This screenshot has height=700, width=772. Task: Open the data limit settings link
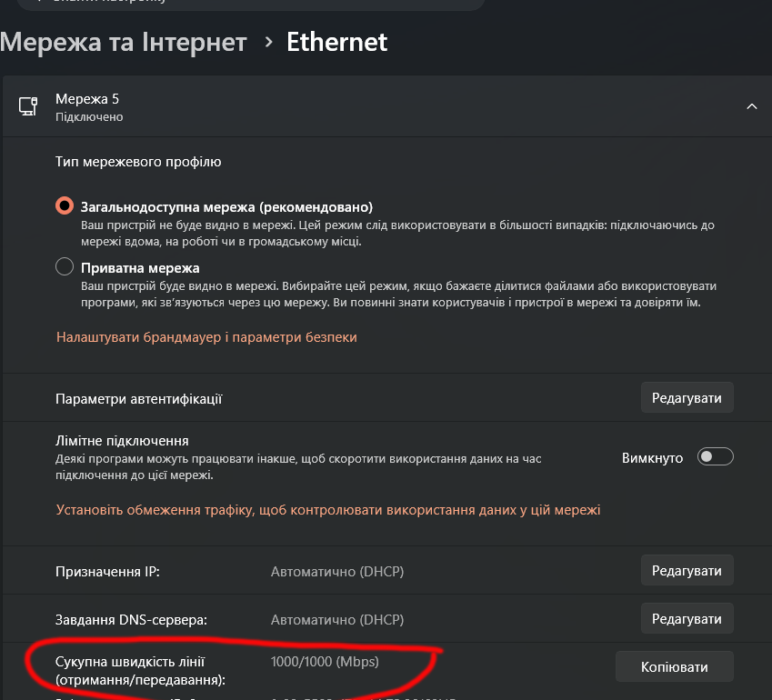click(328, 510)
